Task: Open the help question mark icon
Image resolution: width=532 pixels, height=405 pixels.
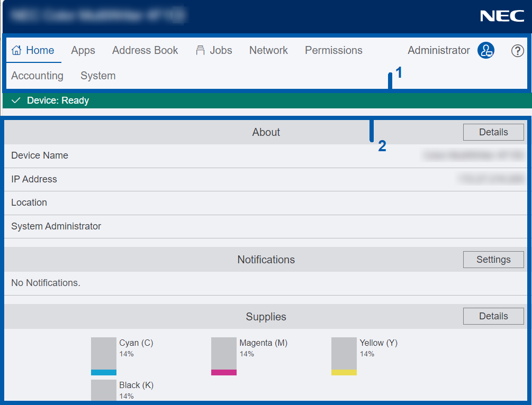Action: tap(517, 51)
